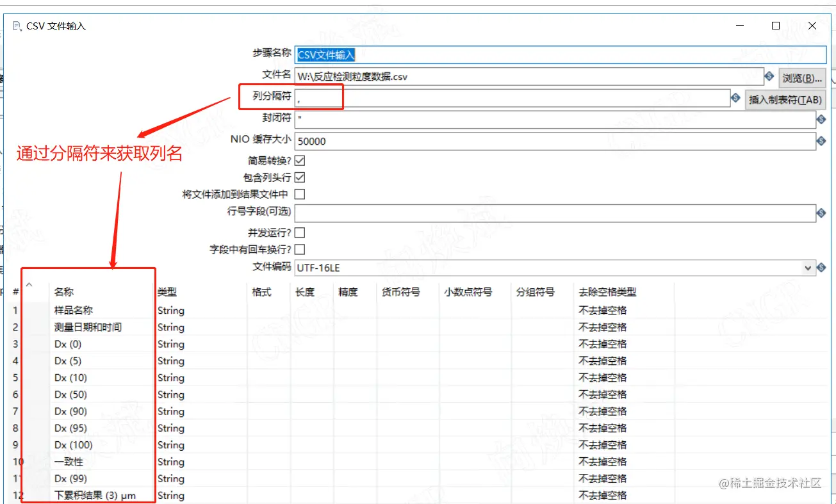Click the 封闭符 input field
The width and height of the screenshot is (836, 504).
(555, 119)
